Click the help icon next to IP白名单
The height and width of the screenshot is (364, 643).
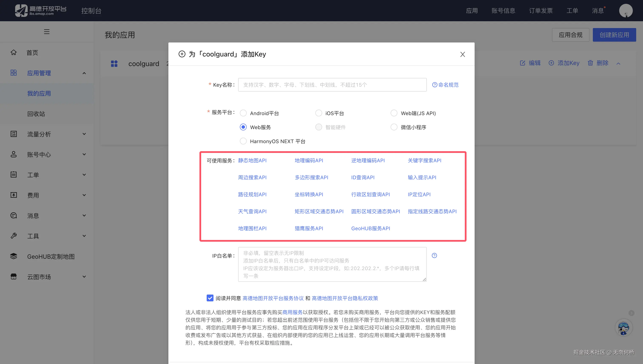(x=434, y=255)
